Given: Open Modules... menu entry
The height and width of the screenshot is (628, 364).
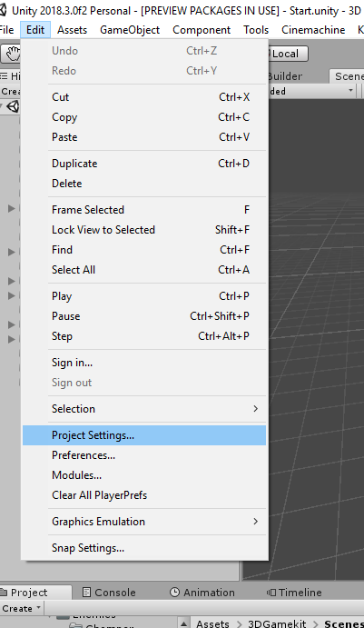Looking at the screenshot, I should click(144, 475).
